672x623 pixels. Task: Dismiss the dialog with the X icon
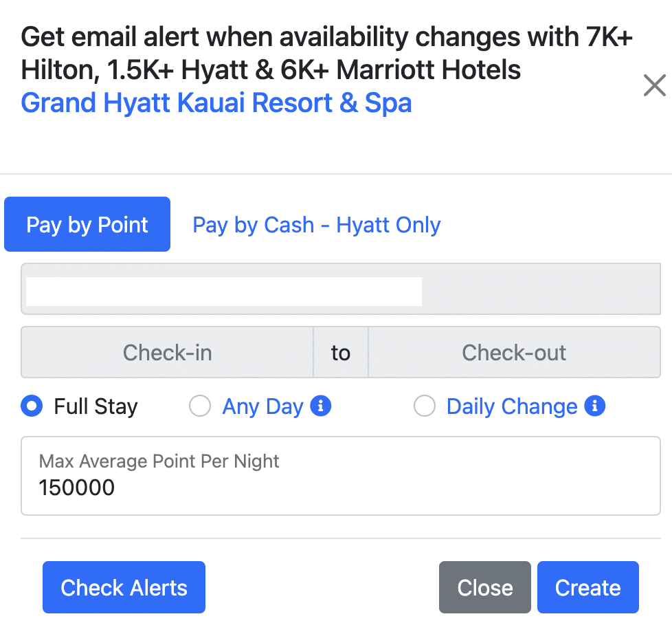click(x=654, y=86)
